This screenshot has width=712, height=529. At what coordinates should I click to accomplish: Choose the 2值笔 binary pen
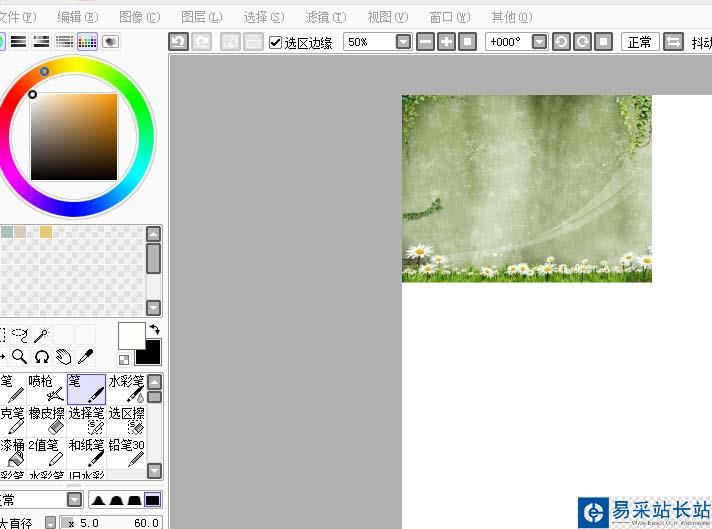(46, 453)
